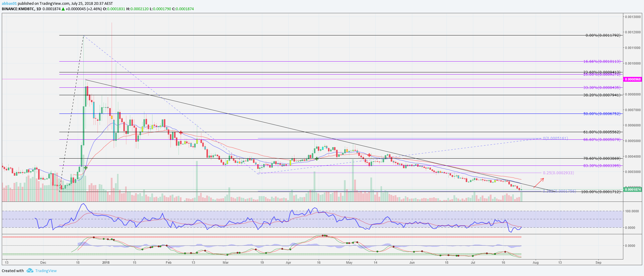This screenshot has width=644, height=276.
Task: Click the 0.0013000 price axis label
Action: [x=633, y=17]
